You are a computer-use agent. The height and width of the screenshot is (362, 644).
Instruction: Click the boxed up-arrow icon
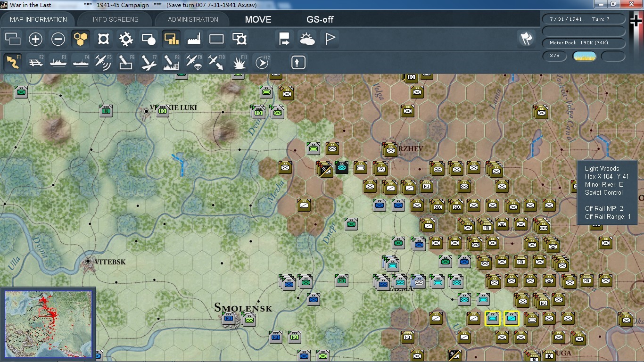298,62
